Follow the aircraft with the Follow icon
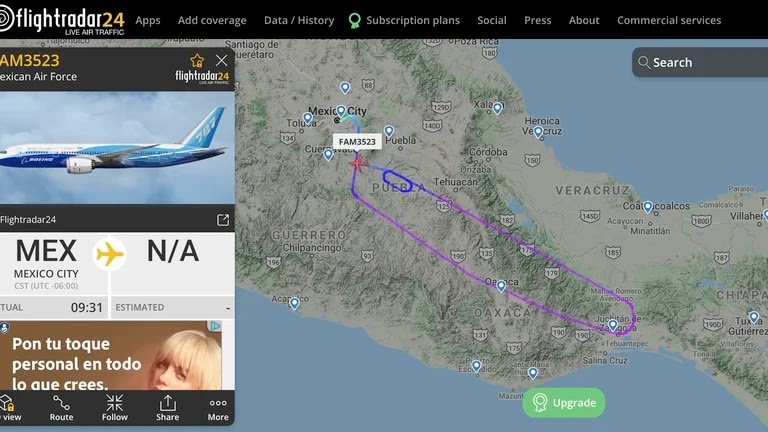Screen dimensions: 768x432 click(x=115, y=406)
